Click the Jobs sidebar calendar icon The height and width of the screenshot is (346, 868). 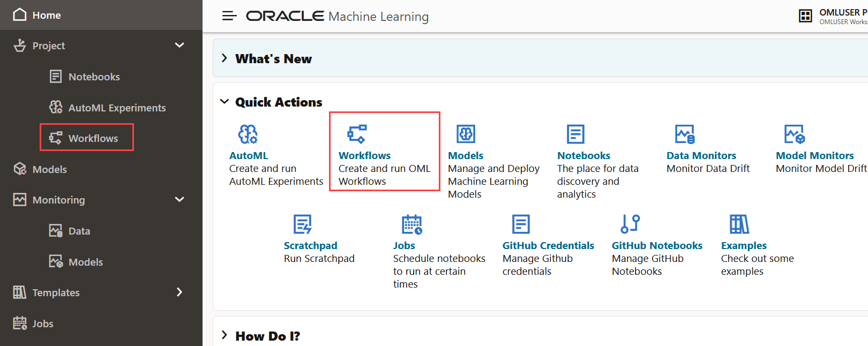coord(20,323)
